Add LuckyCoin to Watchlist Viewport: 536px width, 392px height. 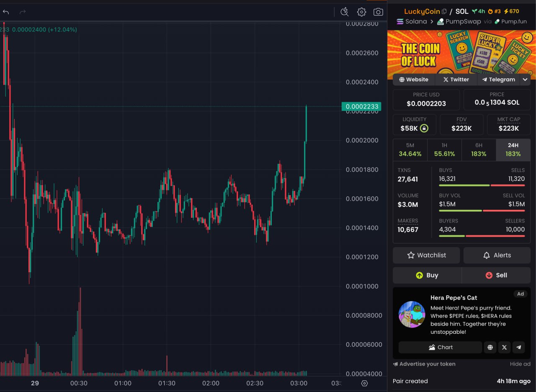[426, 255]
